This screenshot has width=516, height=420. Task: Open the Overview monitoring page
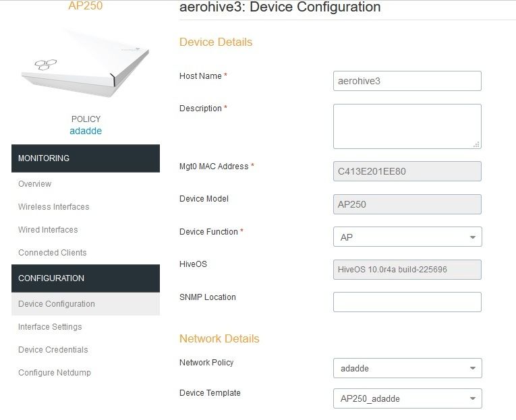coord(34,184)
